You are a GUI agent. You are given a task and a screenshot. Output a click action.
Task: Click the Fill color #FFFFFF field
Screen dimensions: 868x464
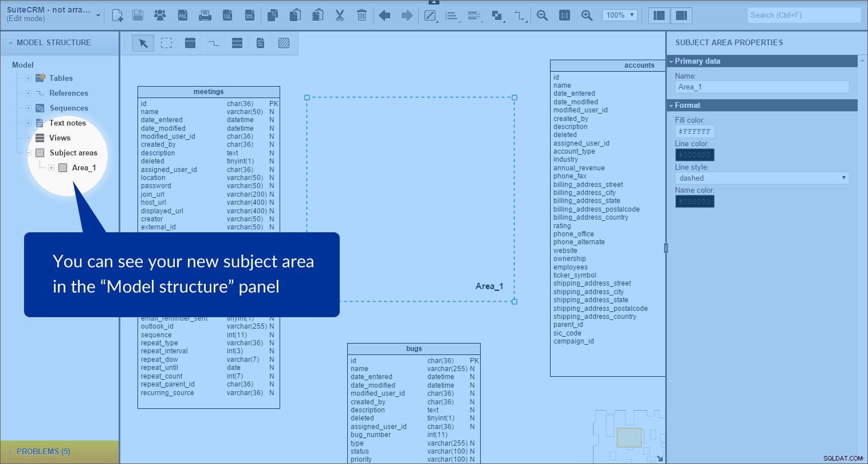[x=694, y=131]
